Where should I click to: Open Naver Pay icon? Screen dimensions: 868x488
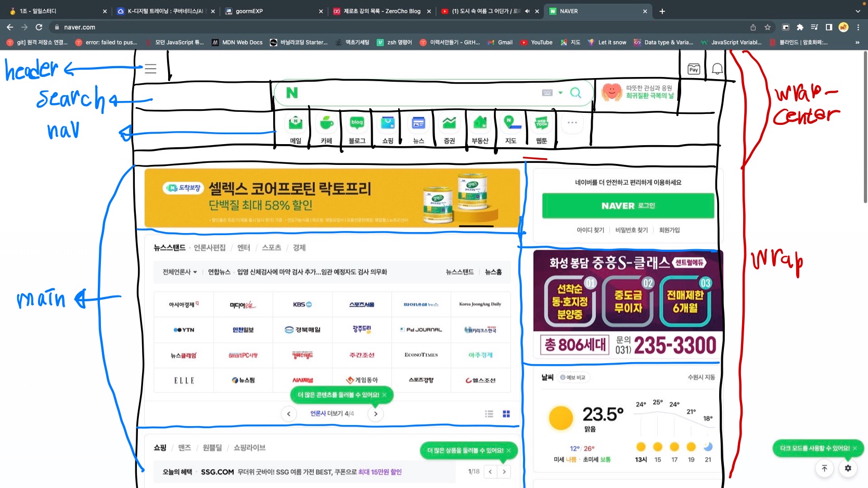(x=694, y=69)
